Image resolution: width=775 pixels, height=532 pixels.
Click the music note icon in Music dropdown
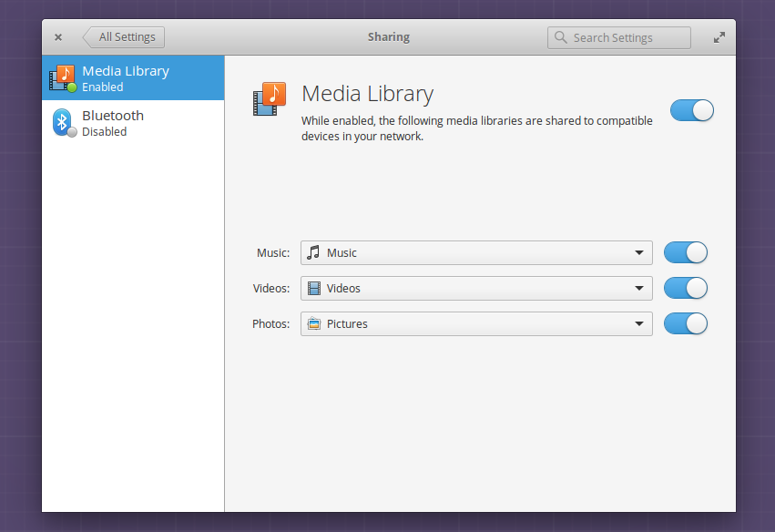coord(313,252)
